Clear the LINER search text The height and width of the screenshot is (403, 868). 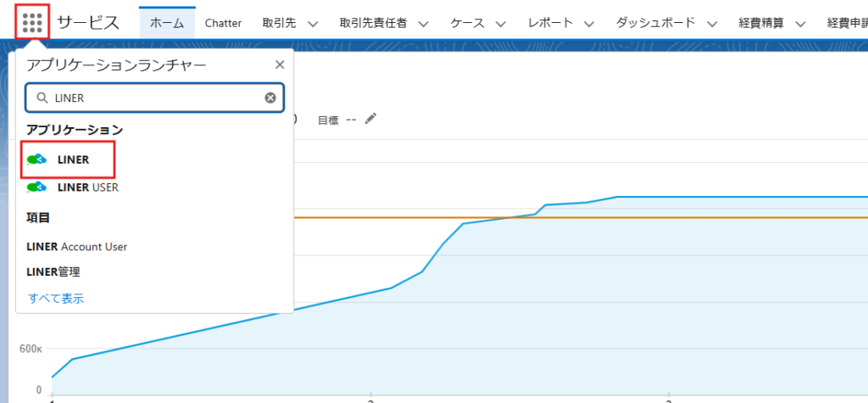click(270, 98)
